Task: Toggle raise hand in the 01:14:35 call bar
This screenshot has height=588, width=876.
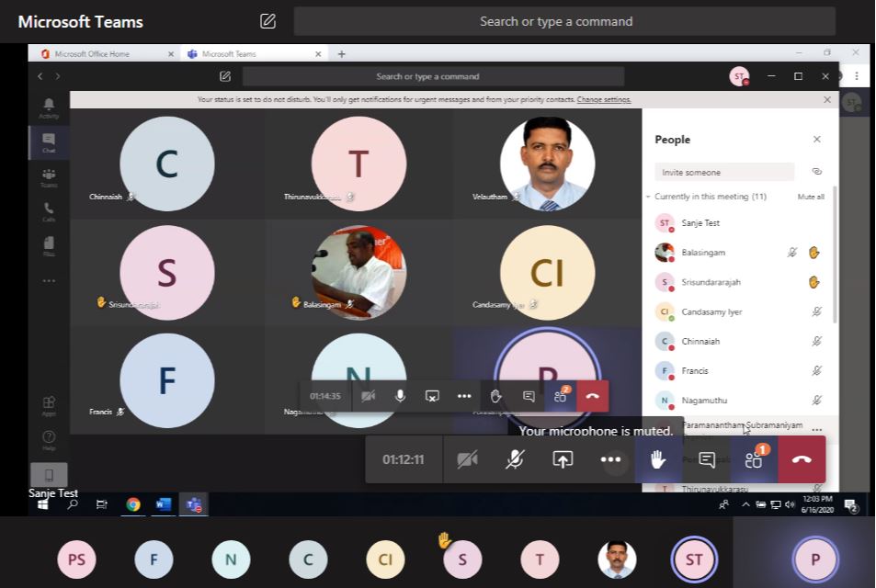Action: click(495, 396)
